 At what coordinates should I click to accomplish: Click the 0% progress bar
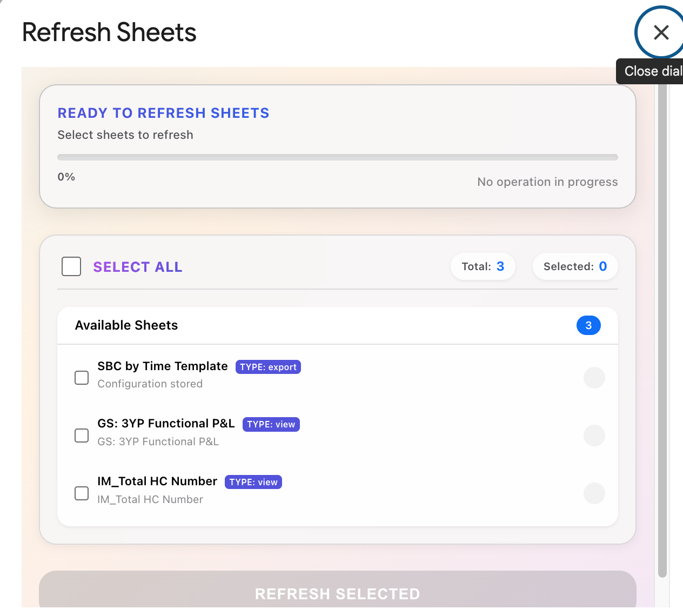click(x=337, y=157)
